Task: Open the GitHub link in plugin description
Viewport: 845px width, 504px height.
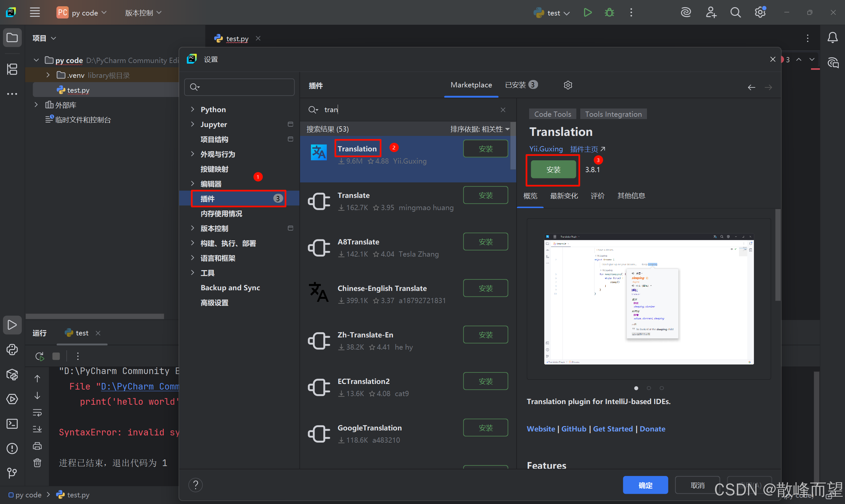Action: click(x=573, y=428)
